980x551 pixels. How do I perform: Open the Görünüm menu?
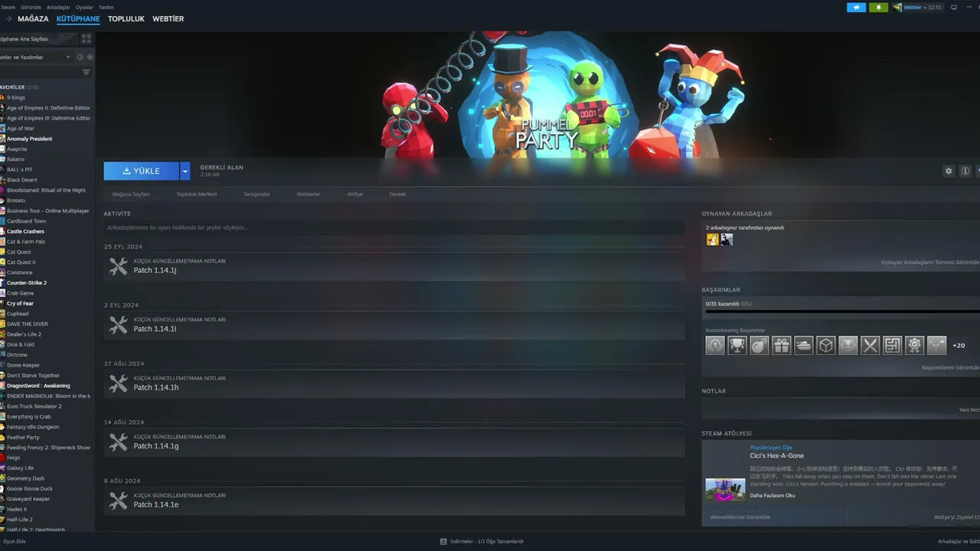(31, 7)
